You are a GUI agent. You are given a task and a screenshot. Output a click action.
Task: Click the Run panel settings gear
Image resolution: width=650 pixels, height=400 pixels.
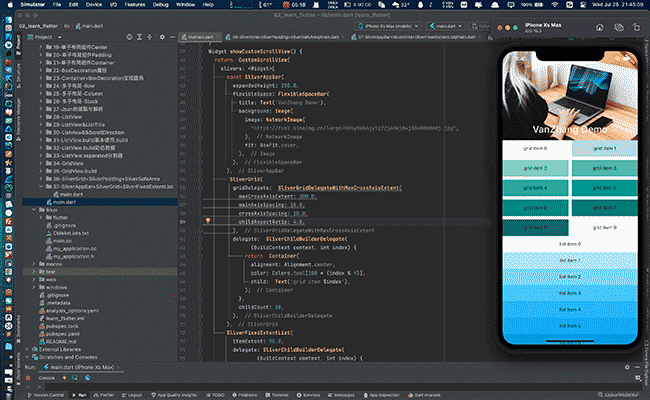coord(627,367)
